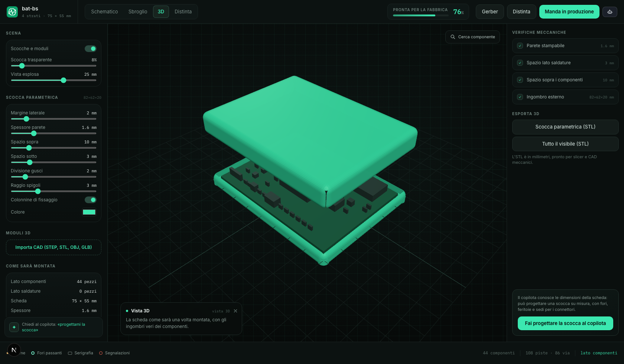Click the 76% readiness value

pos(458,12)
